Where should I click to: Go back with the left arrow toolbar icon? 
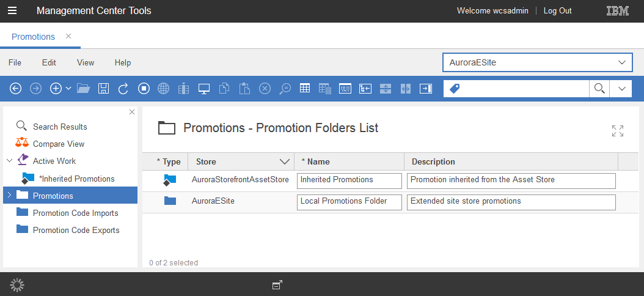point(16,89)
